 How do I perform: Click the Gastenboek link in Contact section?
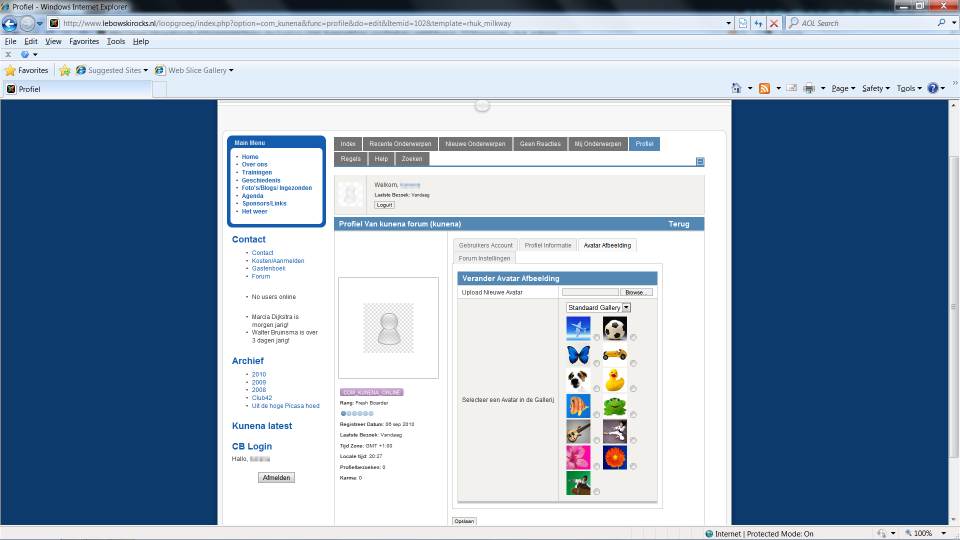click(268, 268)
